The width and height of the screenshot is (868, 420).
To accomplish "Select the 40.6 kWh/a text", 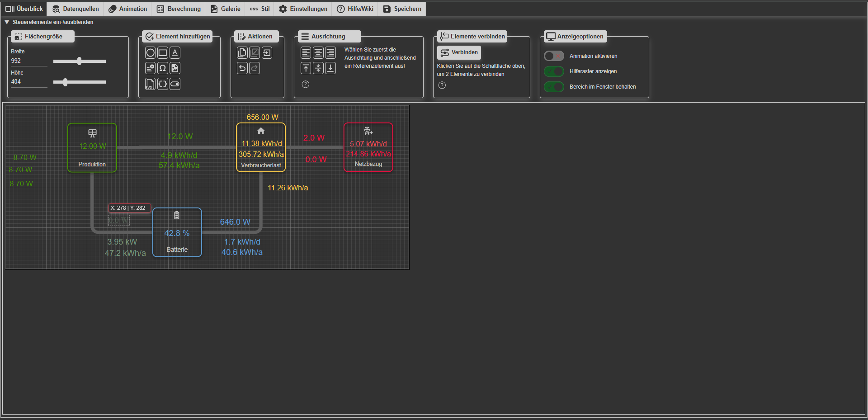I will coord(242,252).
